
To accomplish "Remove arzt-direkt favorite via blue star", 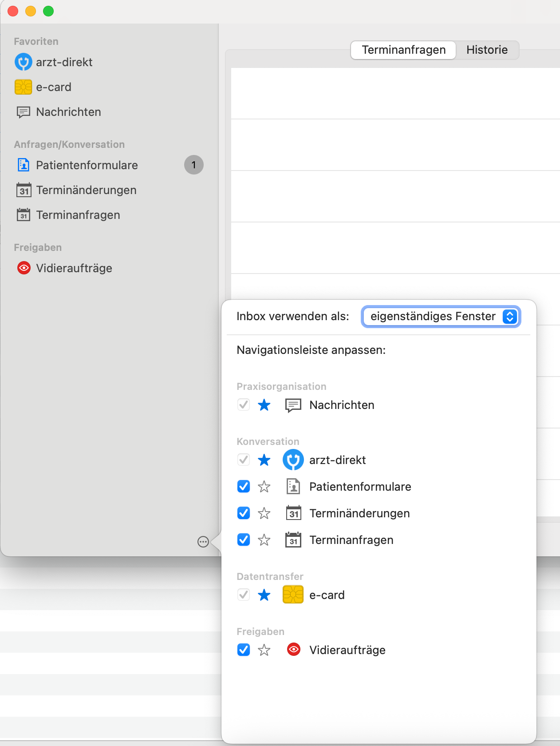I will click(x=264, y=460).
